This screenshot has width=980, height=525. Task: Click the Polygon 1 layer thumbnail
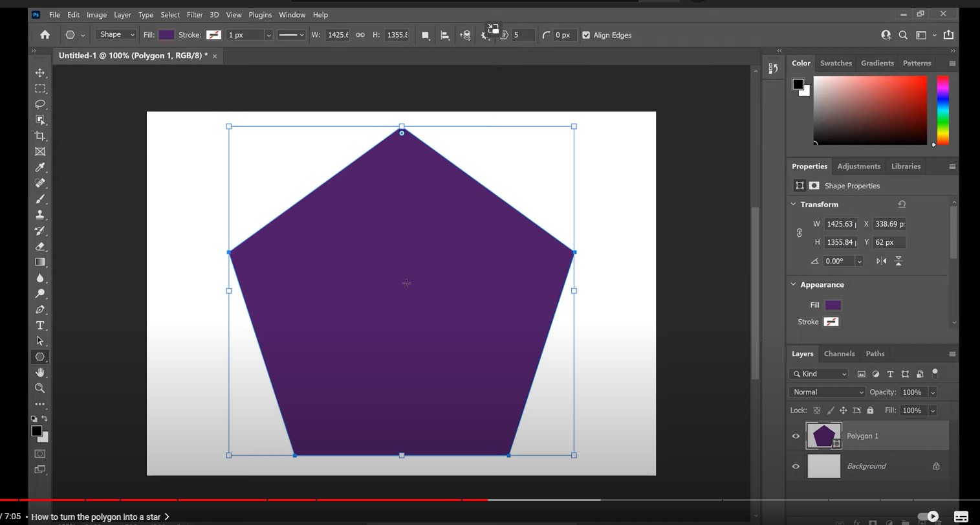824,436
